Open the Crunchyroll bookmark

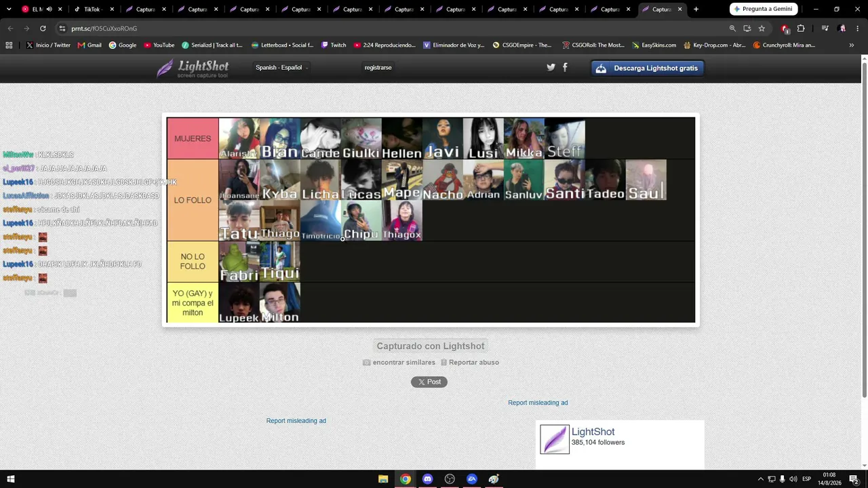coord(784,45)
